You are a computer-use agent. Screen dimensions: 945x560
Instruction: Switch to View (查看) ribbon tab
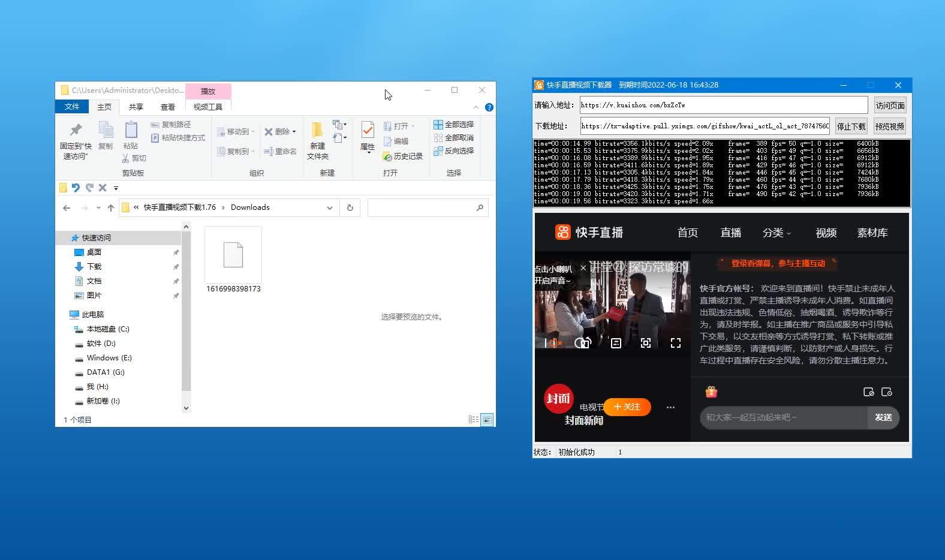pyautogui.click(x=168, y=107)
